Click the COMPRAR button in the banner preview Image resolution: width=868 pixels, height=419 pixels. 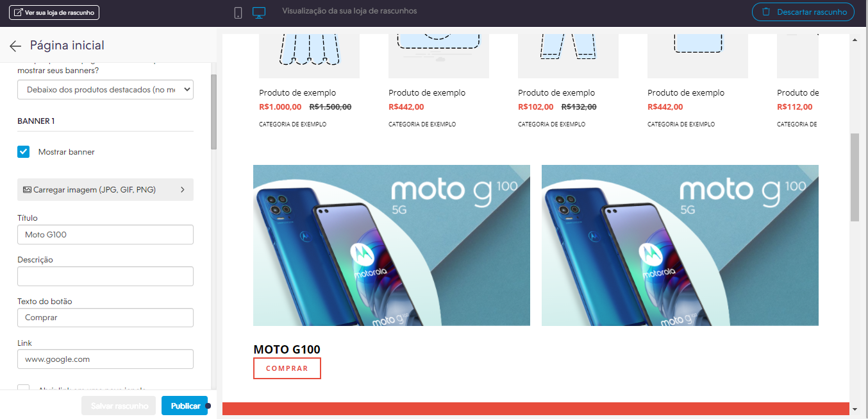pyautogui.click(x=287, y=368)
